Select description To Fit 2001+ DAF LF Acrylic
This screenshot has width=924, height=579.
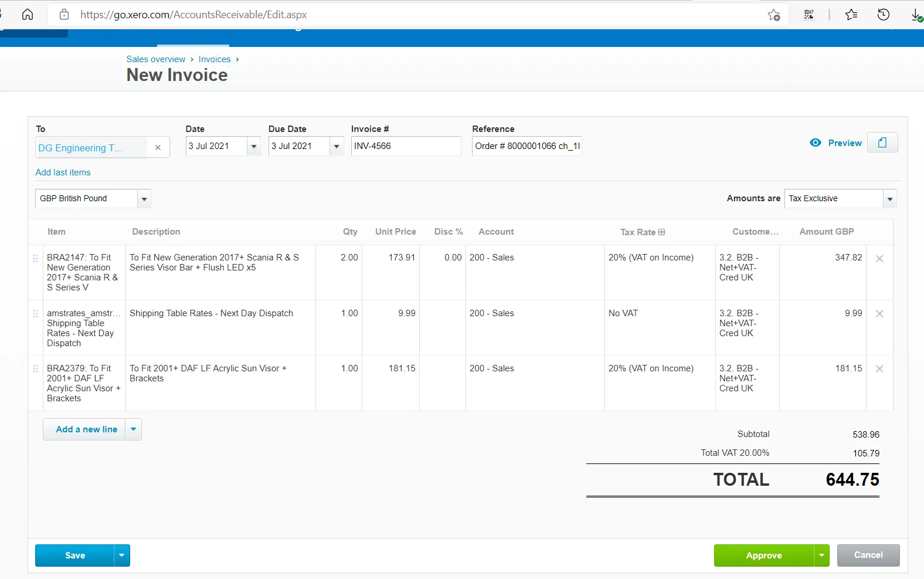click(220, 383)
